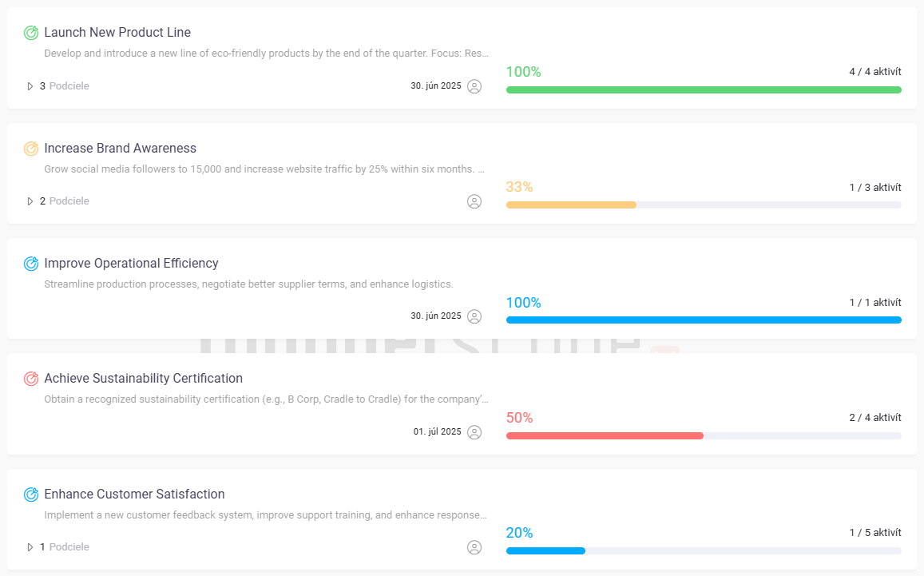Viewport: 924px width, 576px height.
Task: Open assignee avatar on Achieve Sustainability Certification
Action: tap(474, 432)
